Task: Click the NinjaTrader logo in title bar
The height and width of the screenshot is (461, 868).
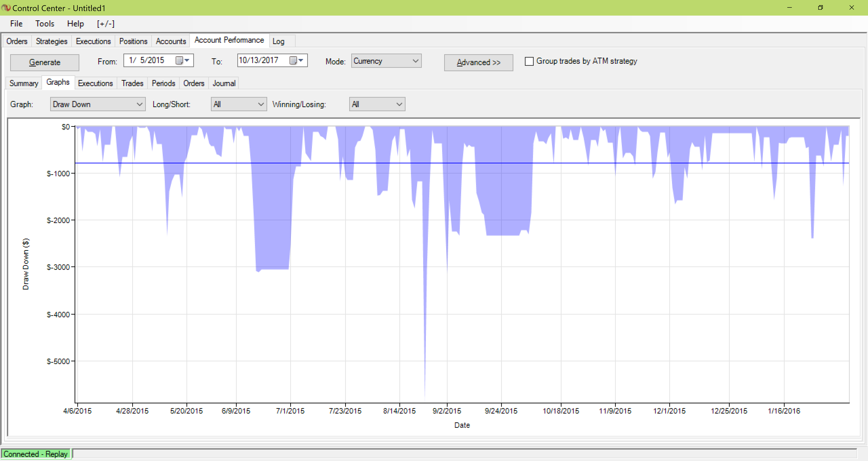Action: point(6,7)
